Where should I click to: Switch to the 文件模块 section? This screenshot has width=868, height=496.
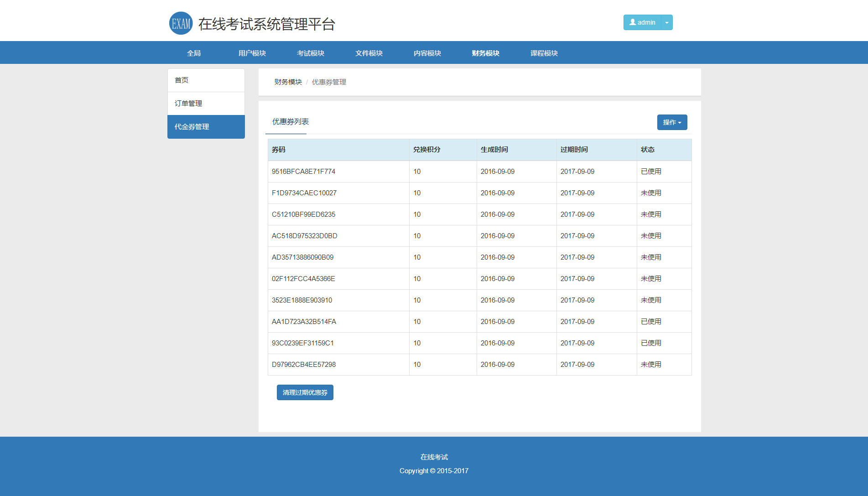(x=369, y=53)
